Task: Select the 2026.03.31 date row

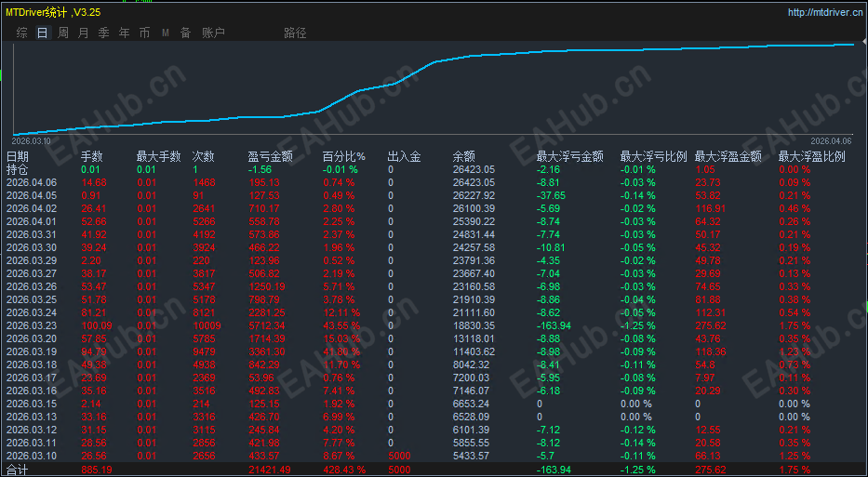Action: (33, 234)
